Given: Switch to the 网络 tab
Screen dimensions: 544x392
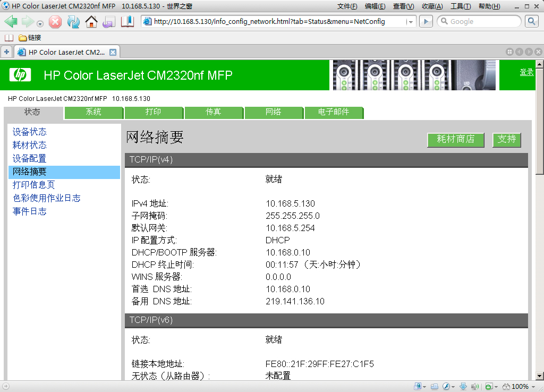Looking at the screenshot, I should 274,112.
